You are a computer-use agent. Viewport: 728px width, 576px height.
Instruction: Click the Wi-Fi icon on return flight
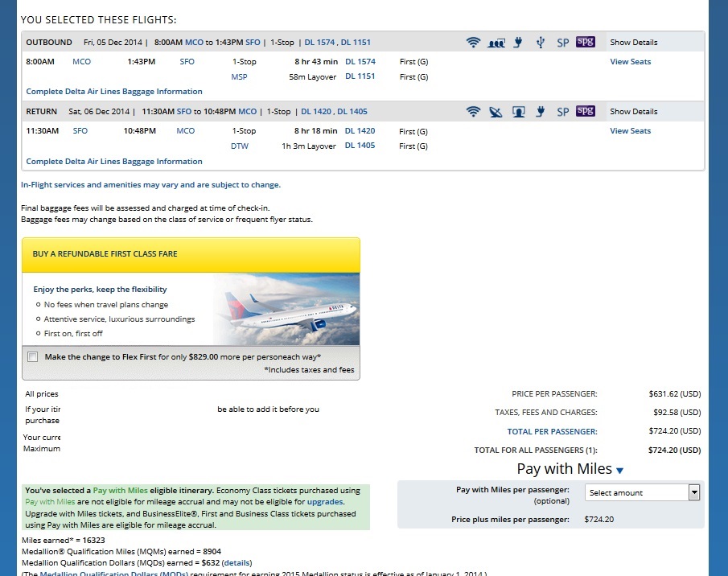pos(473,112)
